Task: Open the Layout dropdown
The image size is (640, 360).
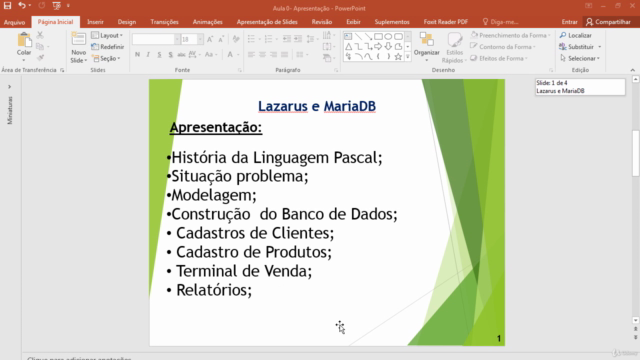Action: tap(107, 36)
